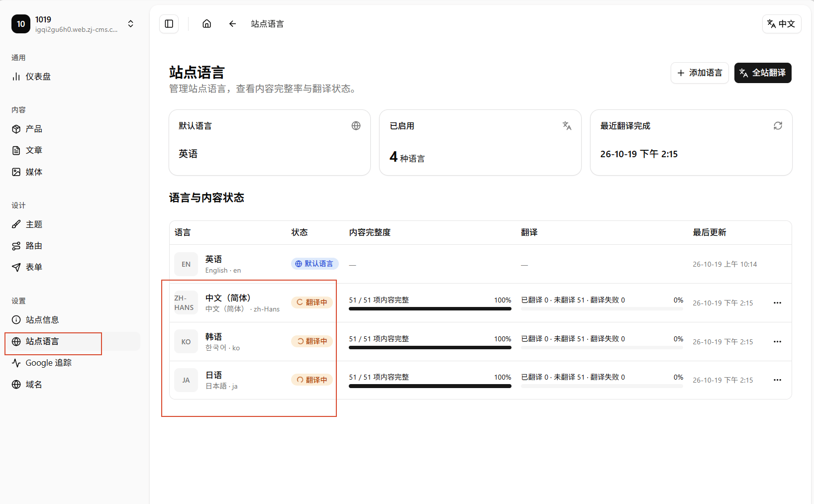Open more options for 韩语 row
The height and width of the screenshot is (504, 814).
(777, 342)
